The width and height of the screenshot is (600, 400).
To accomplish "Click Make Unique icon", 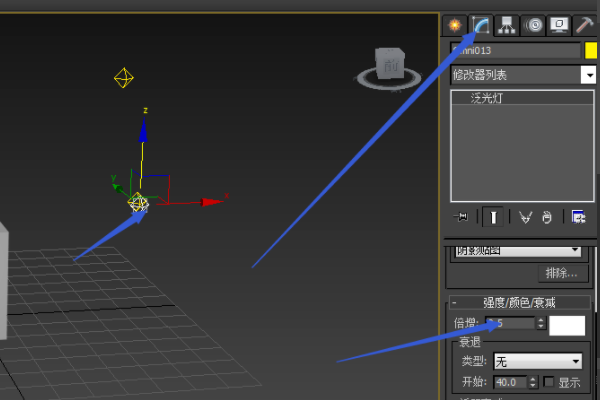I will [x=525, y=216].
